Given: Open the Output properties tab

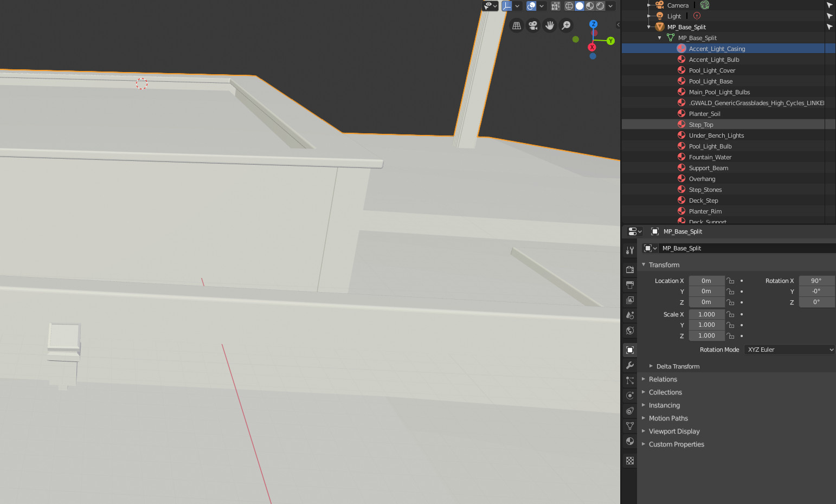Looking at the screenshot, I should pos(629,285).
